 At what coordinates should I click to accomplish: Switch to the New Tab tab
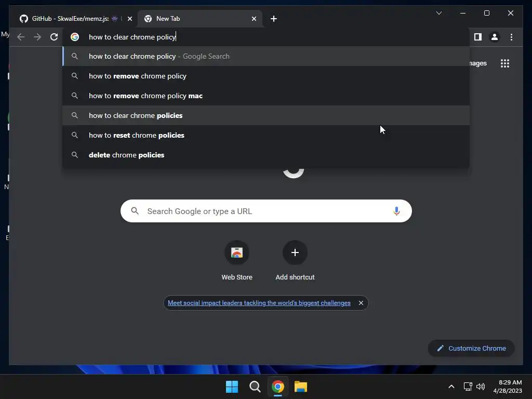(199, 19)
